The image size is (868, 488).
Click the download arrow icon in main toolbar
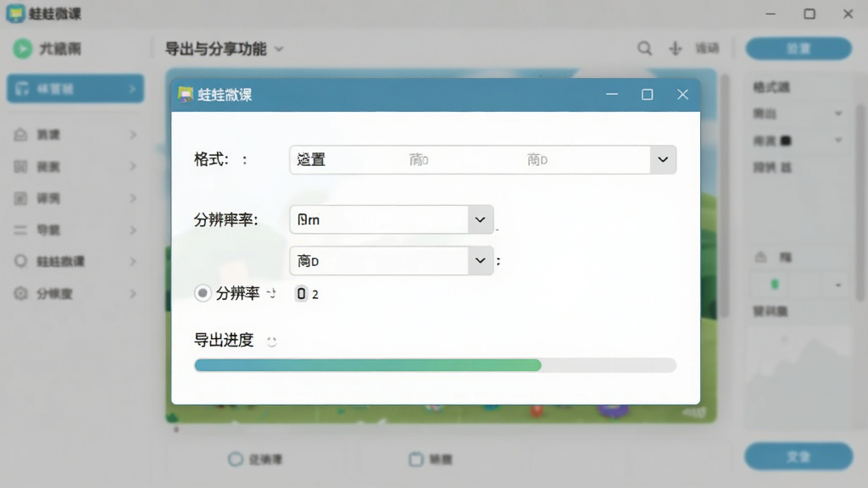tap(676, 48)
